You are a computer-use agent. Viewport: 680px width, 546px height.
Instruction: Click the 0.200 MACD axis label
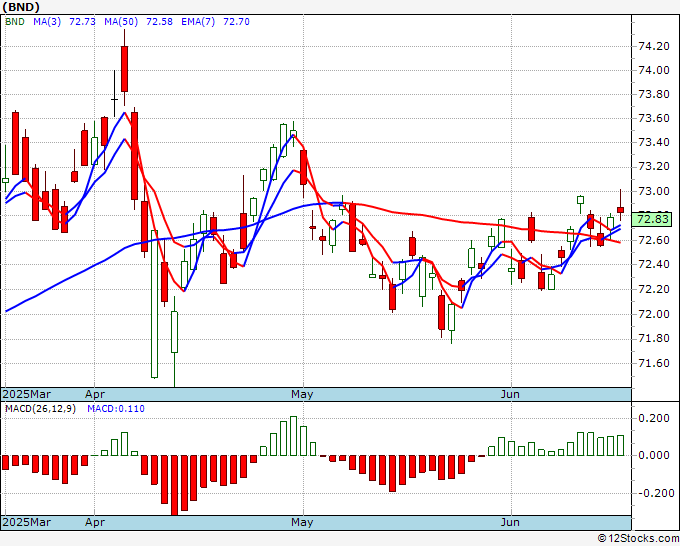pos(654,418)
